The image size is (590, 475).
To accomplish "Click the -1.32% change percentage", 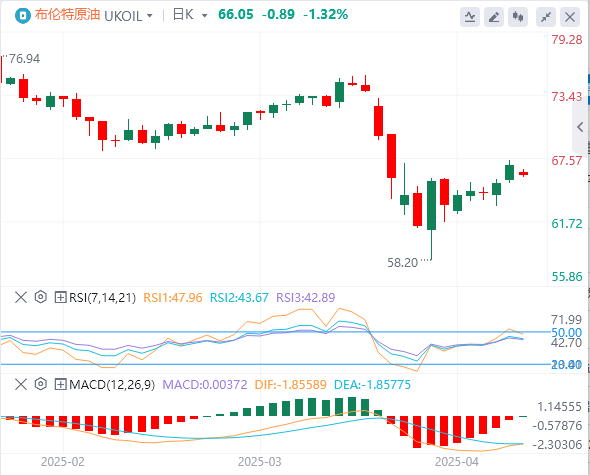I will point(325,15).
